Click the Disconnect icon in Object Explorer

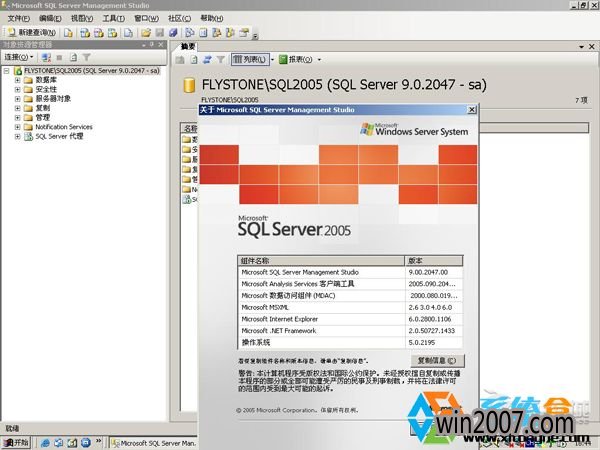click(x=46, y=57)
